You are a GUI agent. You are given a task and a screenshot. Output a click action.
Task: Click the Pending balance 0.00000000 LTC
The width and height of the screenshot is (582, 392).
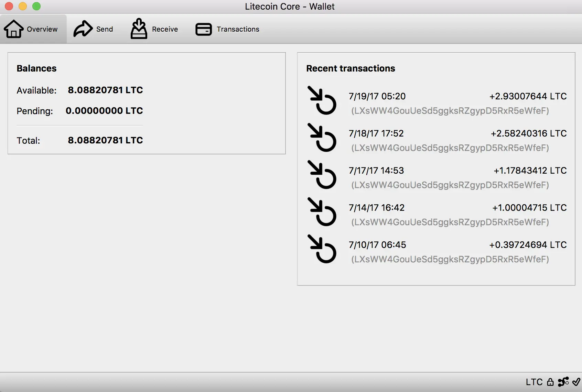104,111
